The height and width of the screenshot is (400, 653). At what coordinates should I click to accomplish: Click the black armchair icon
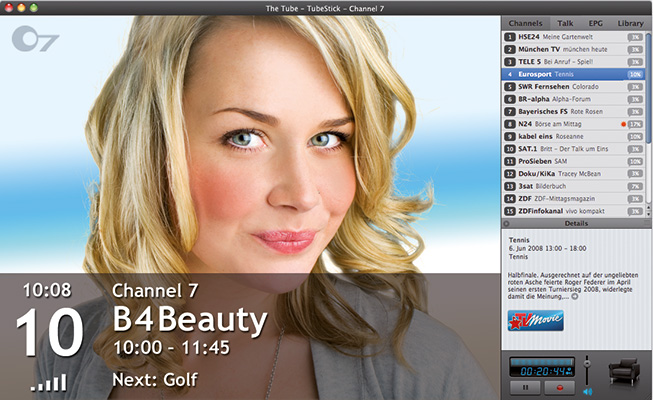tap(624, 371)
